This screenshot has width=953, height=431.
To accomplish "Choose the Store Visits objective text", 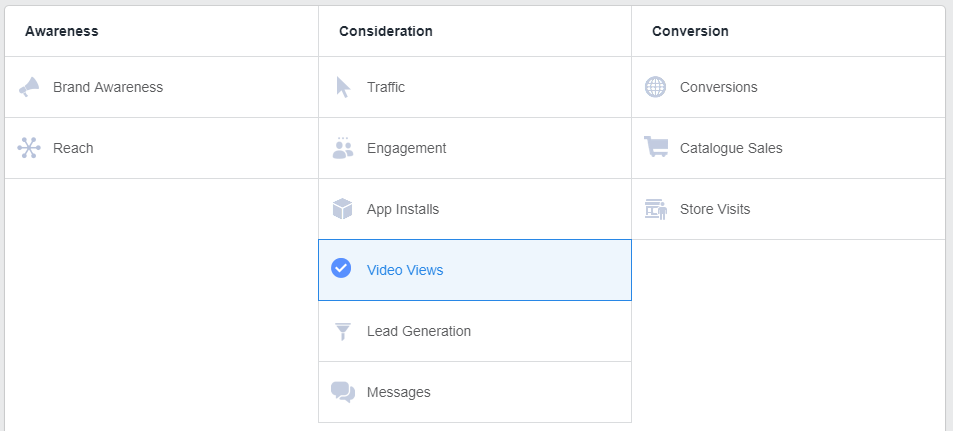I will point(715,209).
